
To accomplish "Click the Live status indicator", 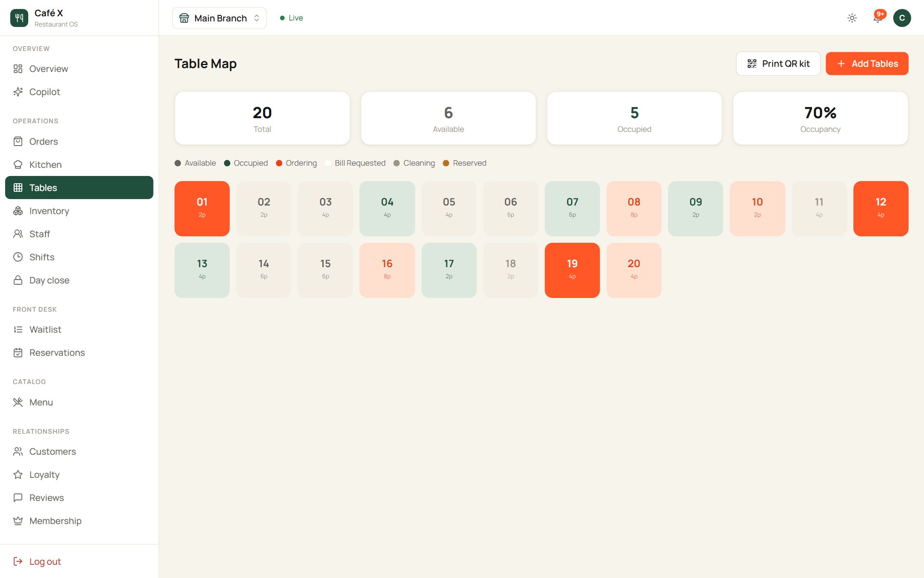I will tap(291, 18).
